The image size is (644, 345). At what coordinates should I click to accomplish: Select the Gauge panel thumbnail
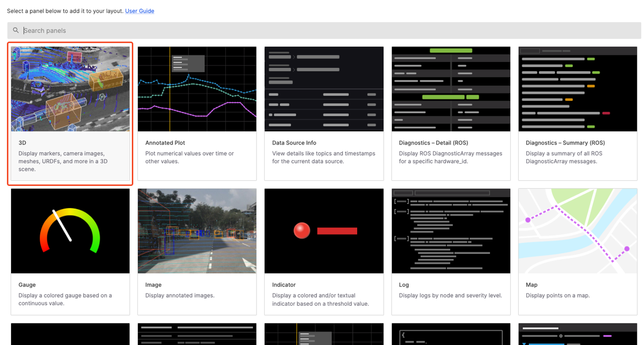(70, 231)
